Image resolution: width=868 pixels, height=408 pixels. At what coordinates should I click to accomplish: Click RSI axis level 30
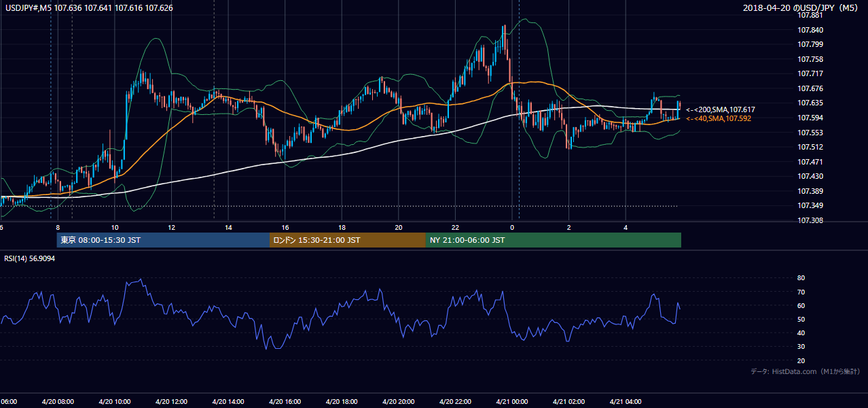(x=801, y=347)
